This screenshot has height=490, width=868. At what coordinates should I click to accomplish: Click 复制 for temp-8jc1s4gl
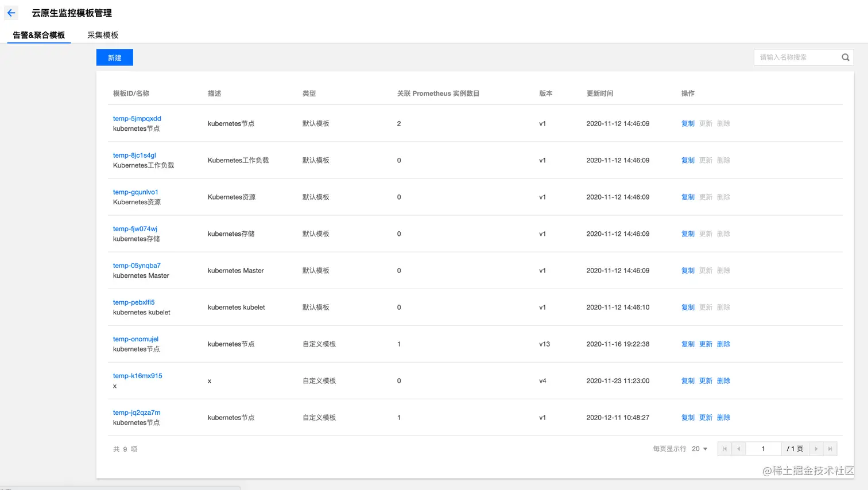[x=688, y=160]
